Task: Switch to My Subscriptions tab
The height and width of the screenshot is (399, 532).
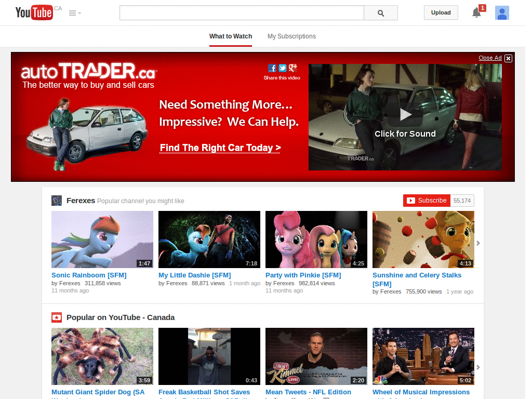Action: click(x=291, y=36)
